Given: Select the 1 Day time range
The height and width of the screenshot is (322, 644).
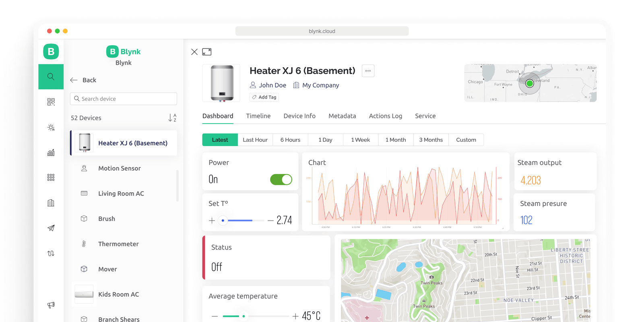Looking at the screenshot, I should click(x=325, y=140).
